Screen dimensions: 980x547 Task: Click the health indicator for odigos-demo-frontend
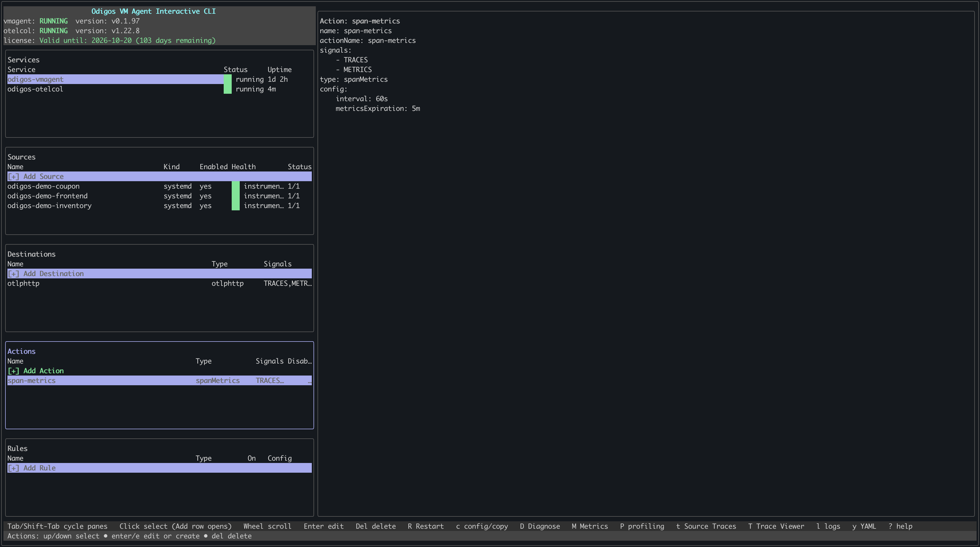click(x=235, y=196)
